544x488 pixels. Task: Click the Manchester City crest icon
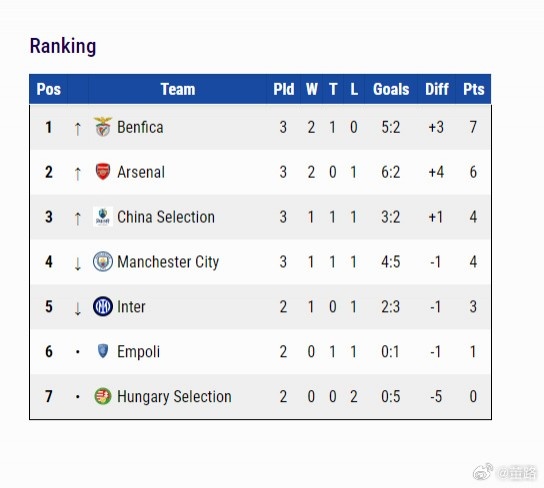pyautogui.click(x=103, y=261)
